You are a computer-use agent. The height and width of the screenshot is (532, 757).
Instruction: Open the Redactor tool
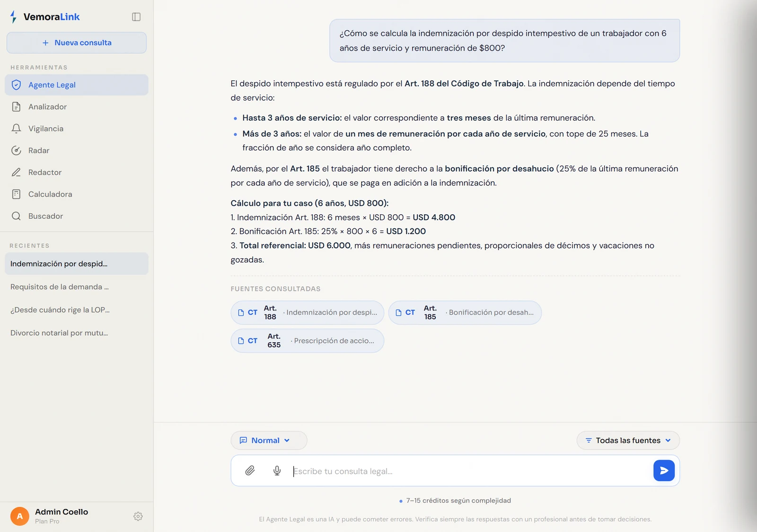pyautogui.click(x=77, y=172)
